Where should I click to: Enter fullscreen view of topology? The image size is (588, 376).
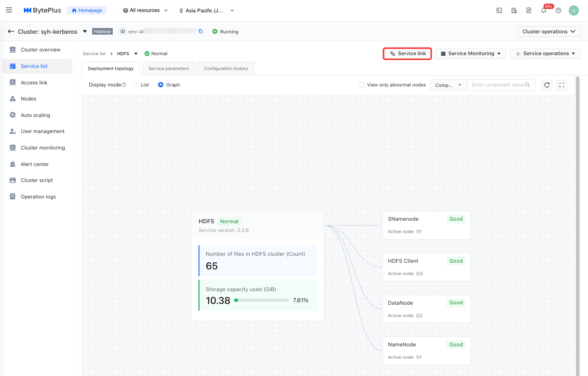562,85
